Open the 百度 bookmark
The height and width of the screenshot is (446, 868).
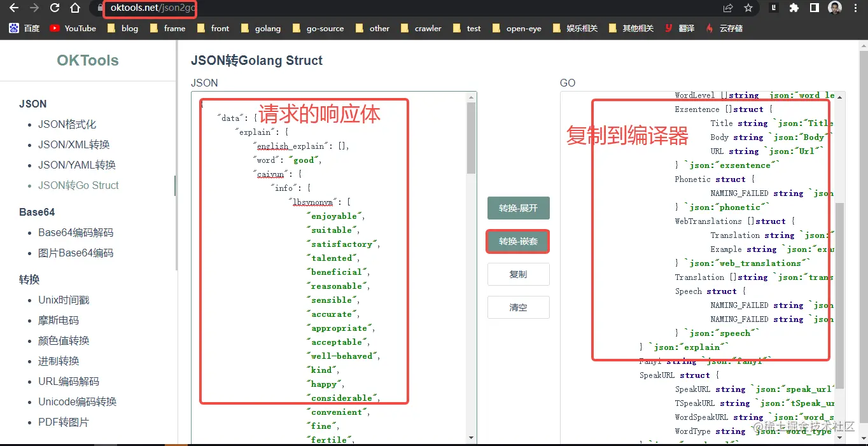24,28
